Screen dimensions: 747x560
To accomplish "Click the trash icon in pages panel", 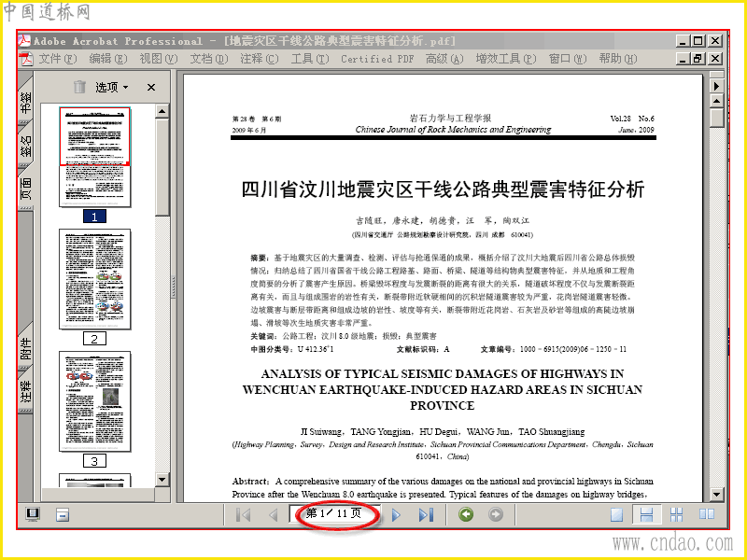I will click(x=79, y=87).
